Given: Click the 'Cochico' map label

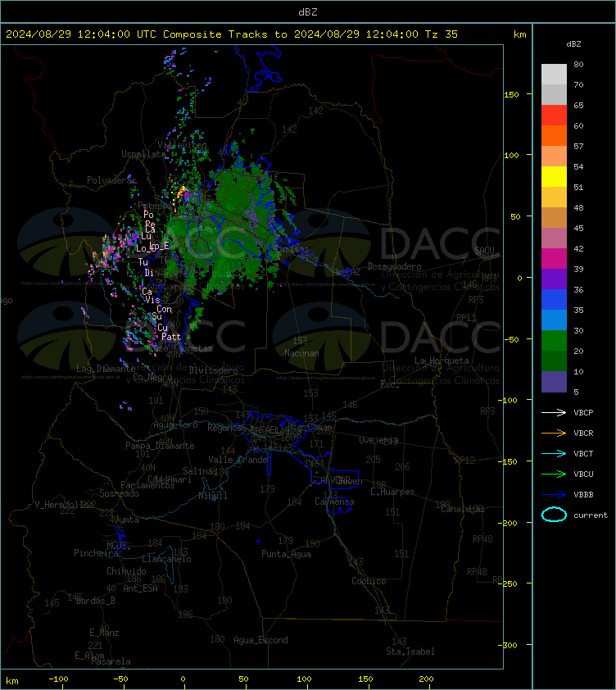Looking at the screenshot, I should (369, 581).
